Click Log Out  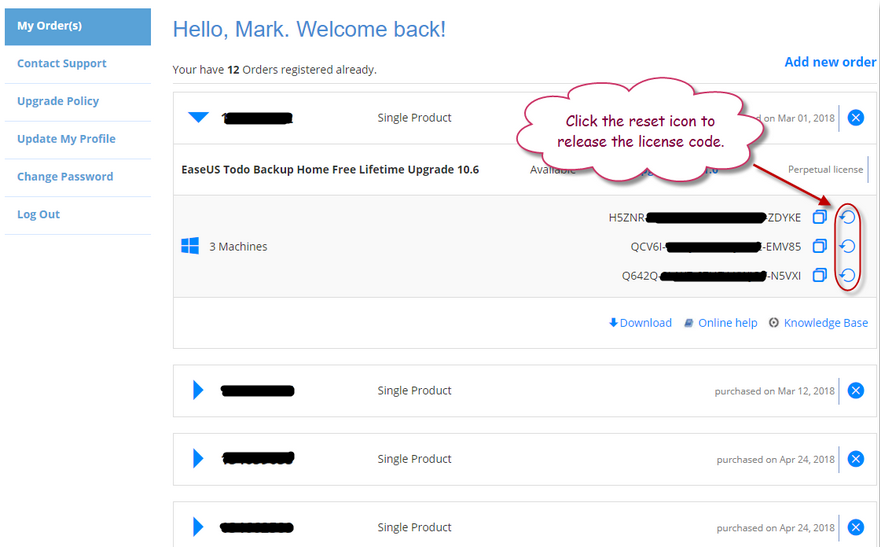(38, 214)
